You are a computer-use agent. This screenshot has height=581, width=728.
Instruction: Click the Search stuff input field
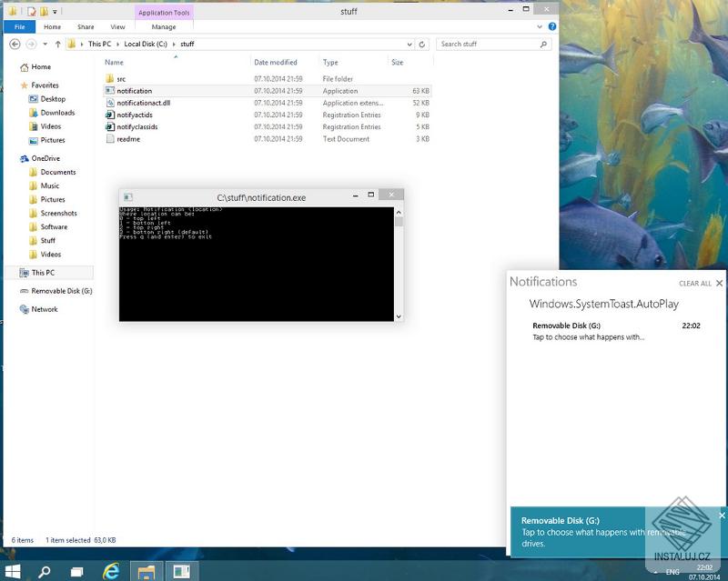point(487,44)
